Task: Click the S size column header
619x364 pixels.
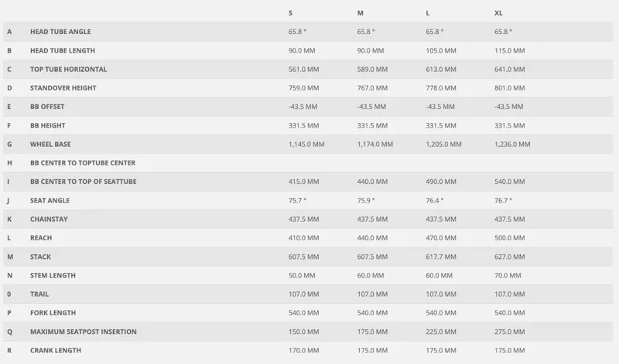Action: point(290,13)
